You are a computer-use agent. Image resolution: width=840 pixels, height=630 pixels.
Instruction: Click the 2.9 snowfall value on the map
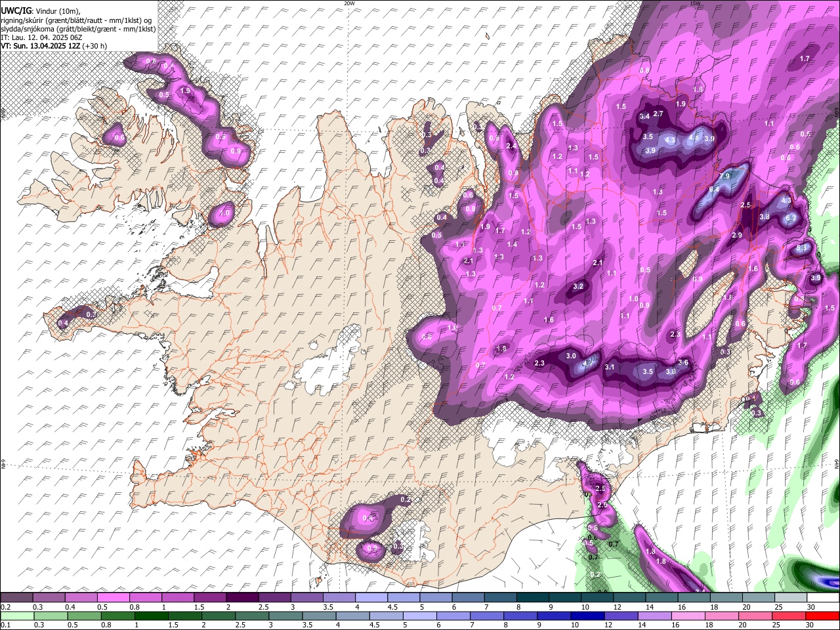(x=737, y=235)
